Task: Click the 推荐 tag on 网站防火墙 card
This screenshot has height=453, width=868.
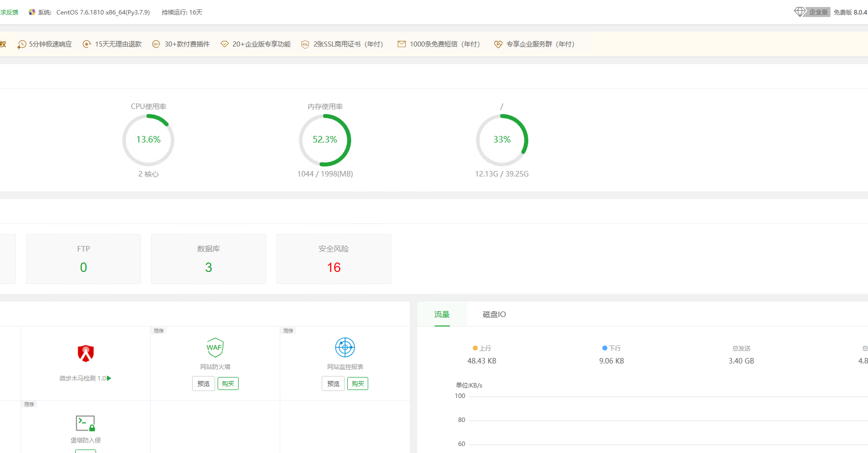Action: click(159, 330)
